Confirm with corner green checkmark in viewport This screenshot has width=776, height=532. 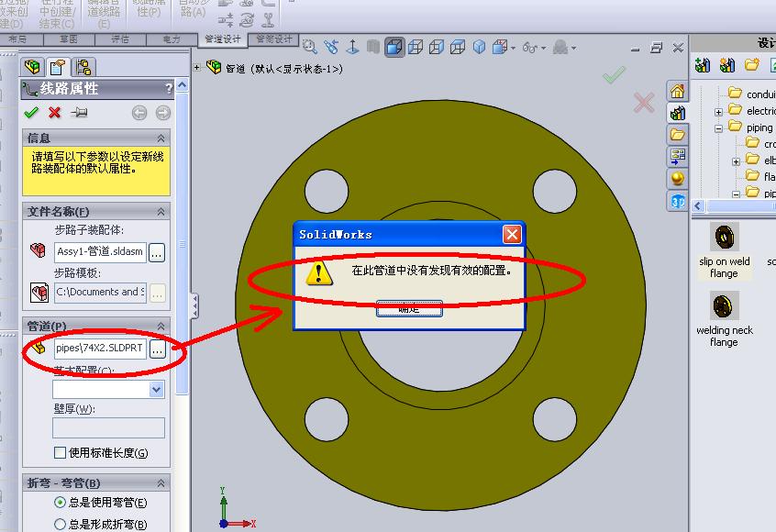pyautogui.click(x=615, y=74)
